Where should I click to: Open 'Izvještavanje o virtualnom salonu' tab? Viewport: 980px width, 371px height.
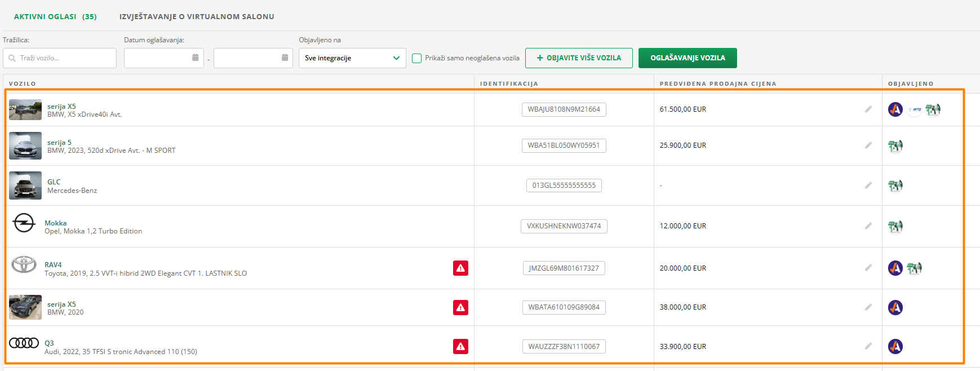click(x=197, y=17)
